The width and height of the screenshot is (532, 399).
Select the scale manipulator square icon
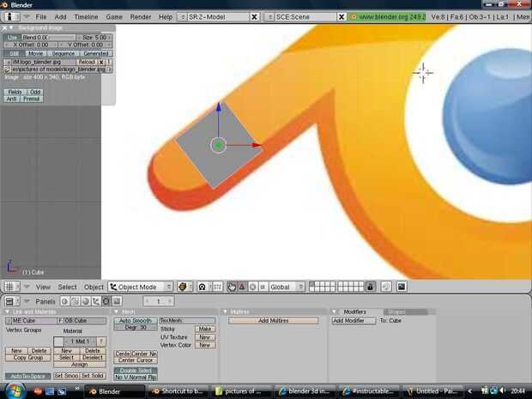click(263, 287)
